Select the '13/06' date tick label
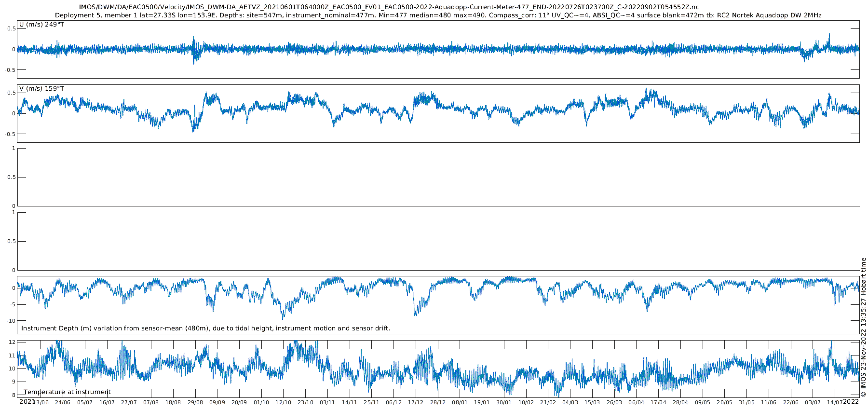Screen dimensions: 868x410 click(x=41, y=402)
